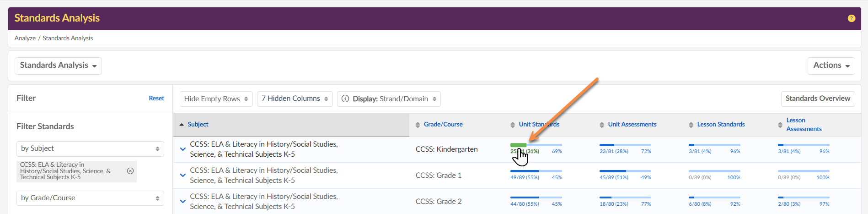The height and width of the screenshot is (214, 868).
Task: Remove the CCSS ELA subject filter tag
Action: click(x=130, y=171)
